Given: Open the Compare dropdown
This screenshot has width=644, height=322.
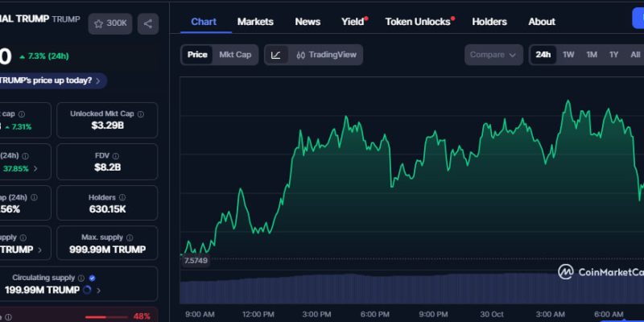Looking at the screenshot, I should pos(493,55).
